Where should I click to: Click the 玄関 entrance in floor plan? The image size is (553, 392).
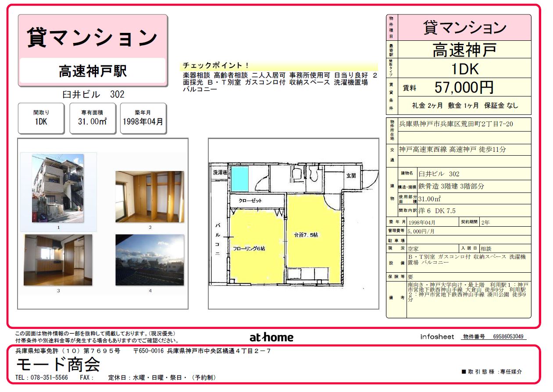point(351,176)
